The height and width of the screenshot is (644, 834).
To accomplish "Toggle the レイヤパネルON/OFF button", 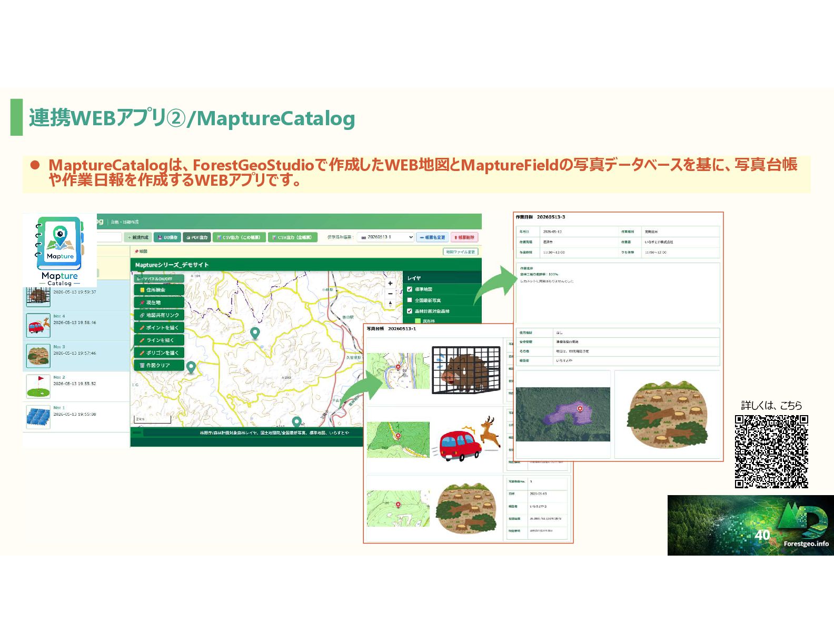I will [x=159, y=279].
